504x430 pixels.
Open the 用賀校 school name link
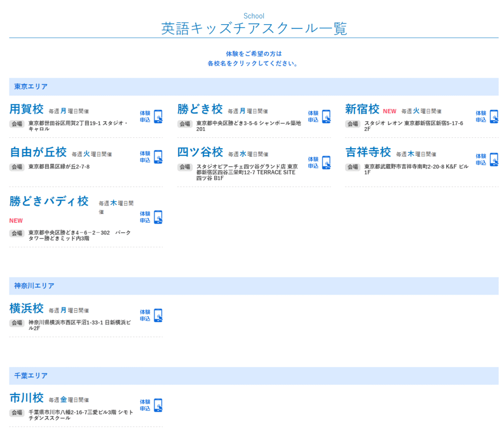[27, 109]
